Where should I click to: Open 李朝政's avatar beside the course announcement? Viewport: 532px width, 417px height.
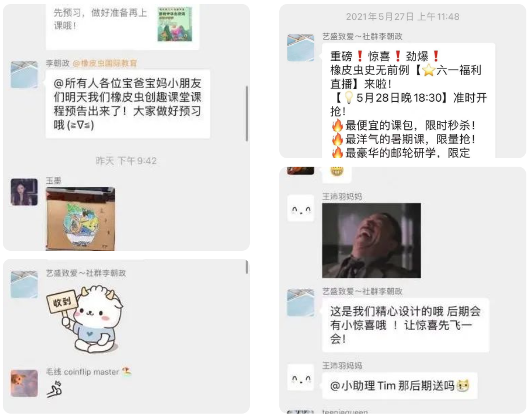pyautogui.click(x=24, y=74)
